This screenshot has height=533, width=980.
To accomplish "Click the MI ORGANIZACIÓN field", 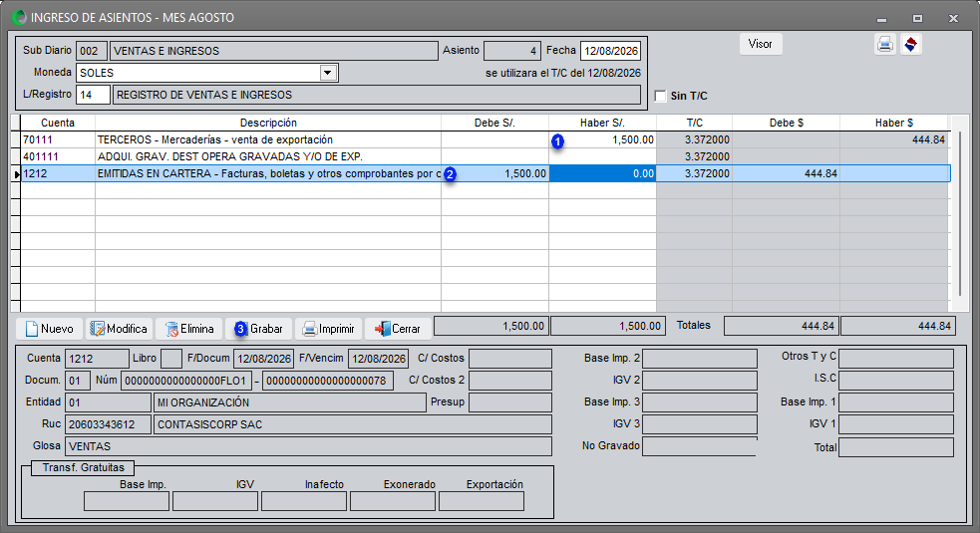I will (x=290, y=402).
